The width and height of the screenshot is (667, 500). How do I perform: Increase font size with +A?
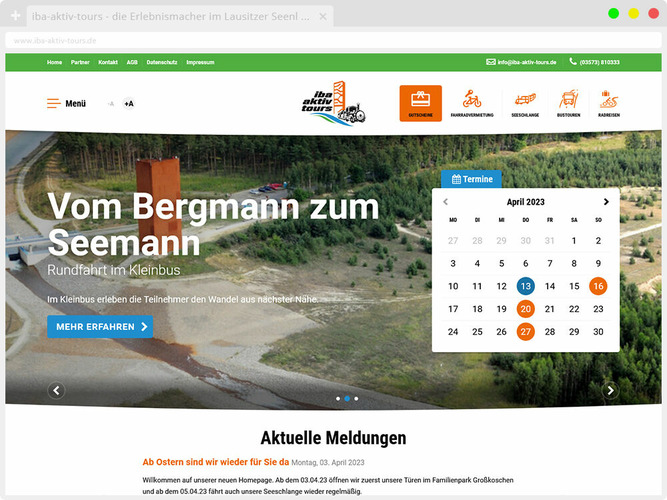click(x=128, y=104)
